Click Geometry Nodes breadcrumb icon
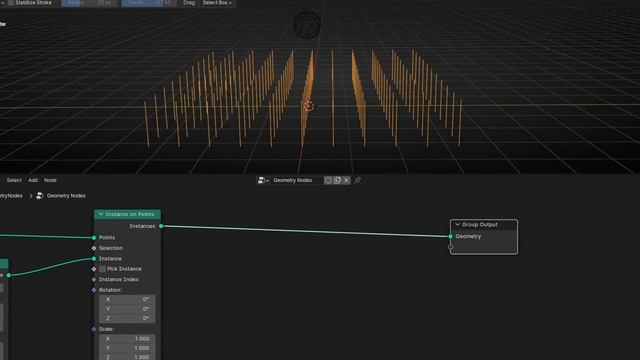Viewport: 640px width, 360px height. [x=40, y=196]
